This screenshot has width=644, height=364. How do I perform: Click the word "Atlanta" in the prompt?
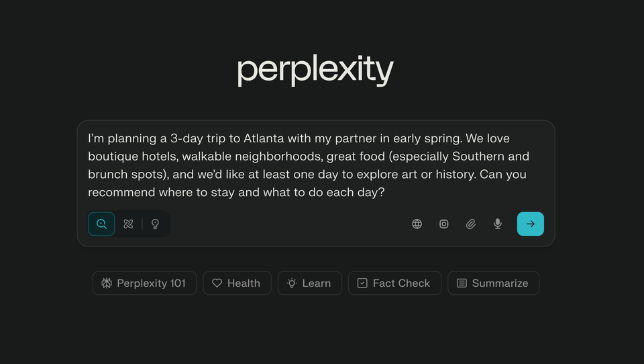pos(264,139)
